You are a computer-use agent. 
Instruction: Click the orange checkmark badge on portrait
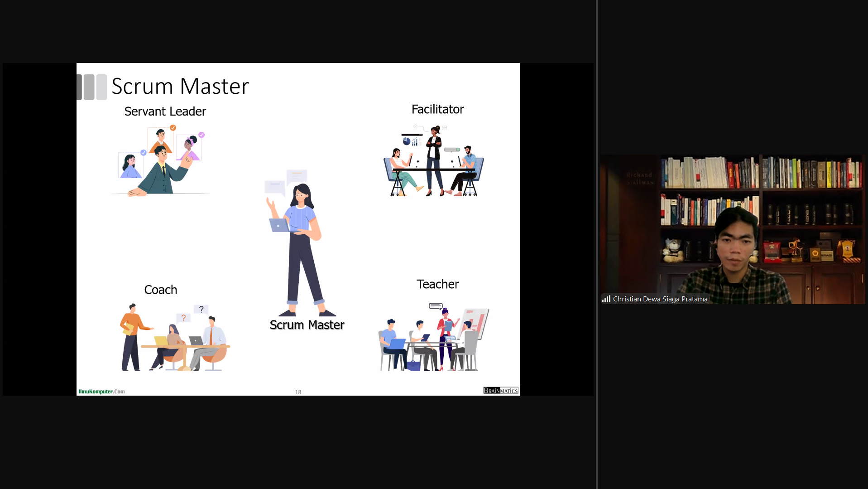(173, 128)
